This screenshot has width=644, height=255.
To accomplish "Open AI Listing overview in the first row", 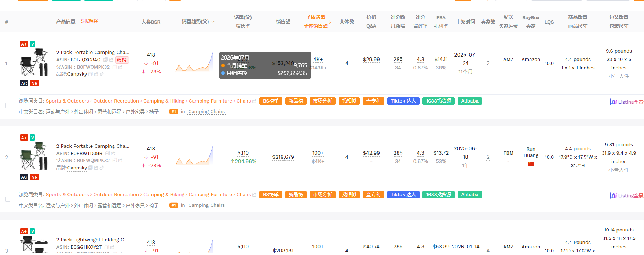I will [627, 102].
